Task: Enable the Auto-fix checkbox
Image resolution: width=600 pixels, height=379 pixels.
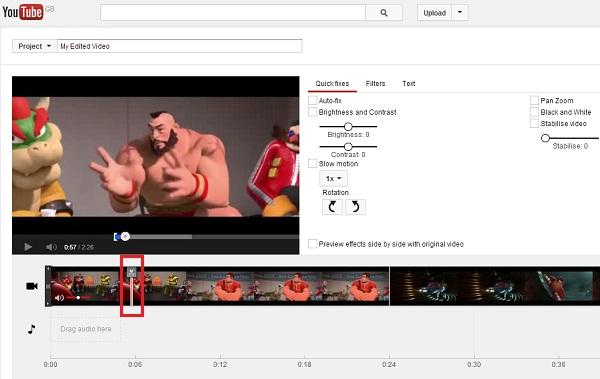Action: (313, 100)
